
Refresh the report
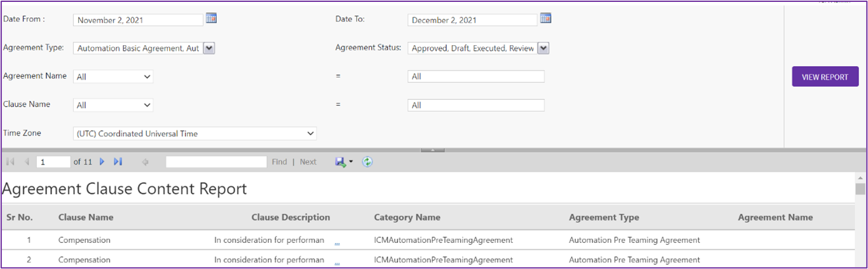[368, 162]
